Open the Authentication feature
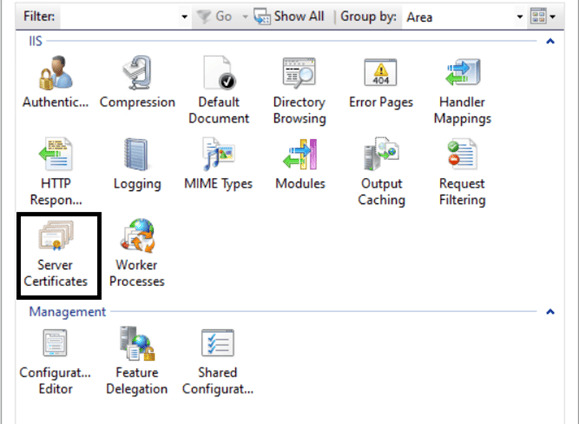 pos(55,82)
